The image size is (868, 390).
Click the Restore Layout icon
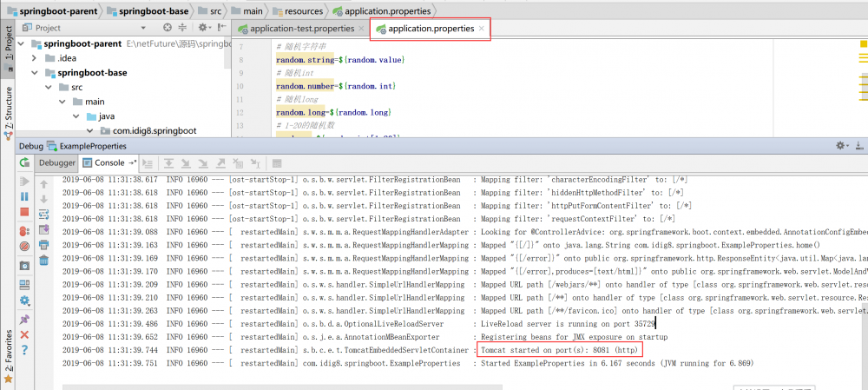click(24, 285)
